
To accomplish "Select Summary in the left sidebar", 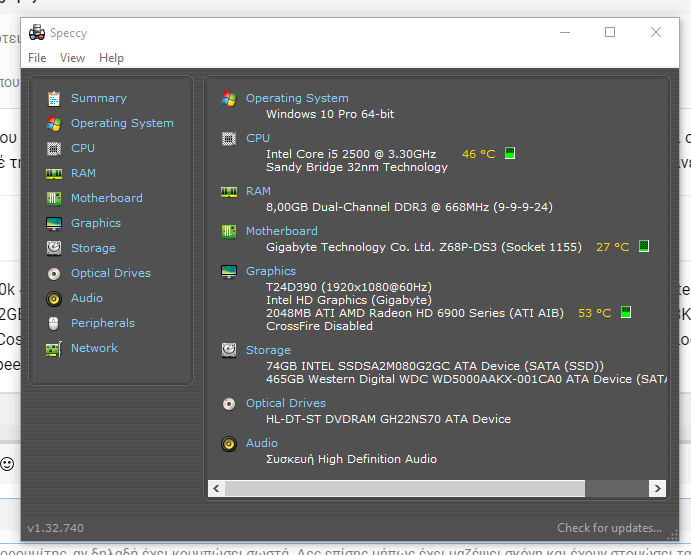I will tap(98, 98).
